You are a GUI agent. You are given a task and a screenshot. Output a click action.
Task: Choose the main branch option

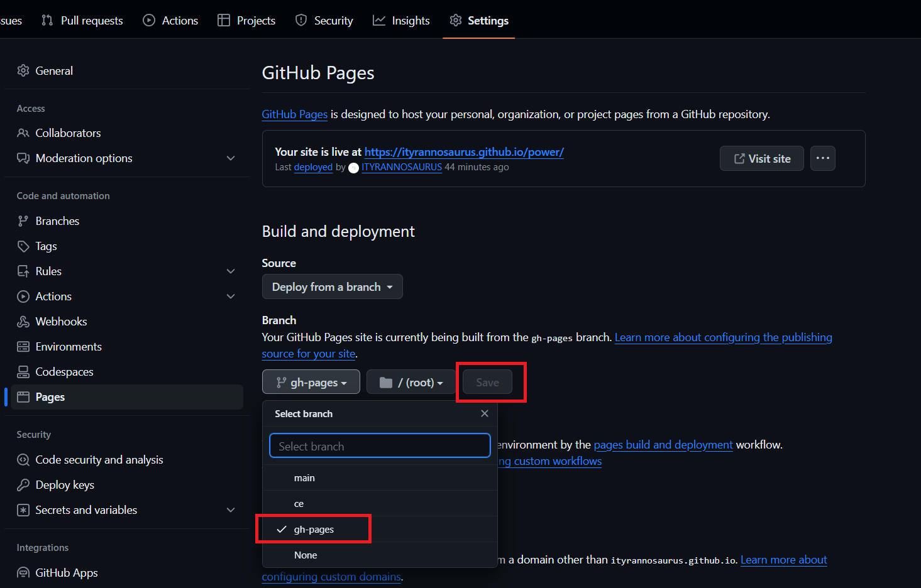380,478
